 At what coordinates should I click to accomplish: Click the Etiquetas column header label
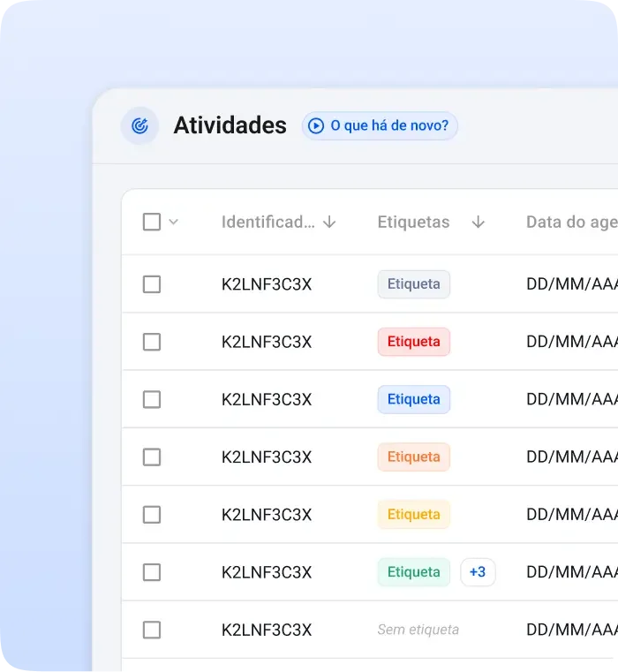point(413,222)
